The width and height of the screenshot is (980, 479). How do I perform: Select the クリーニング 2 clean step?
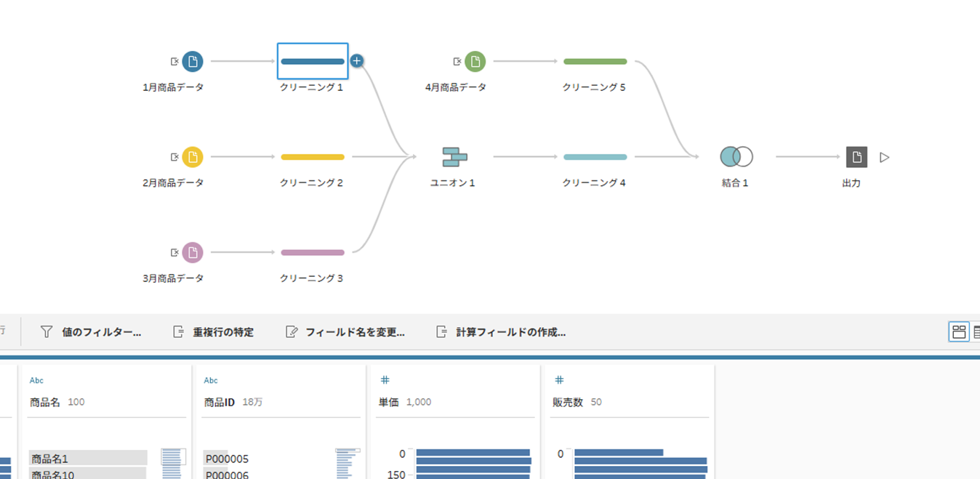(x=312, y=157)
